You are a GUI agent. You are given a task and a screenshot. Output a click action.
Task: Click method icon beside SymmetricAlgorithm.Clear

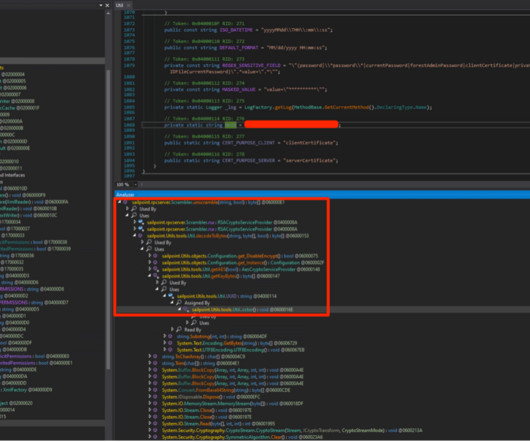155,437
